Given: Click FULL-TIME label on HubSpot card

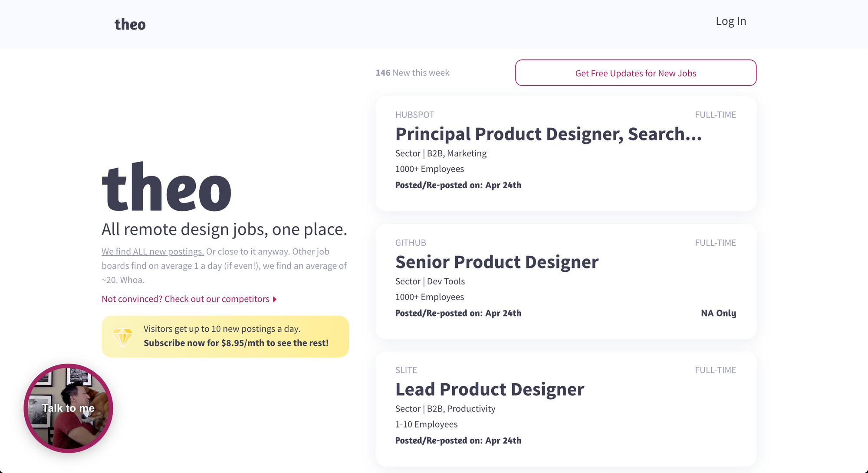Looking at the screenshot, I should coord(715,115).
